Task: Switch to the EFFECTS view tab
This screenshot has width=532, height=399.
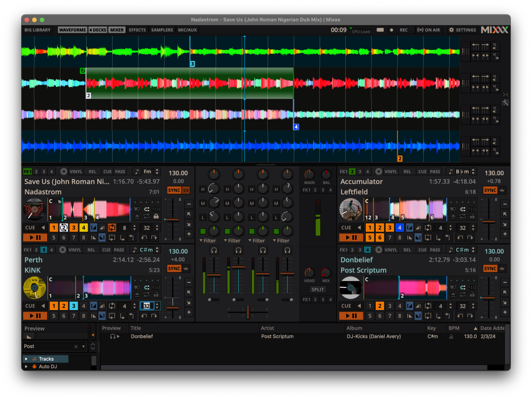Action: [137, 30]
